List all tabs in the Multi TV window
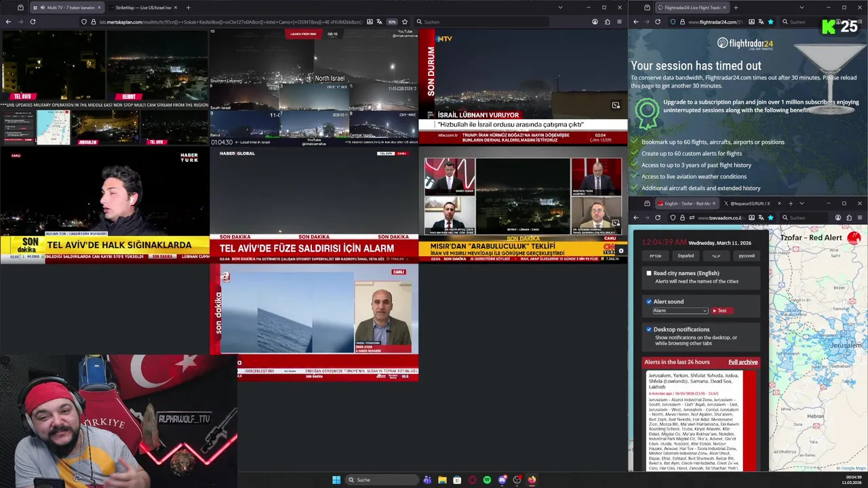The image size is (868, 488). (560, 7)
